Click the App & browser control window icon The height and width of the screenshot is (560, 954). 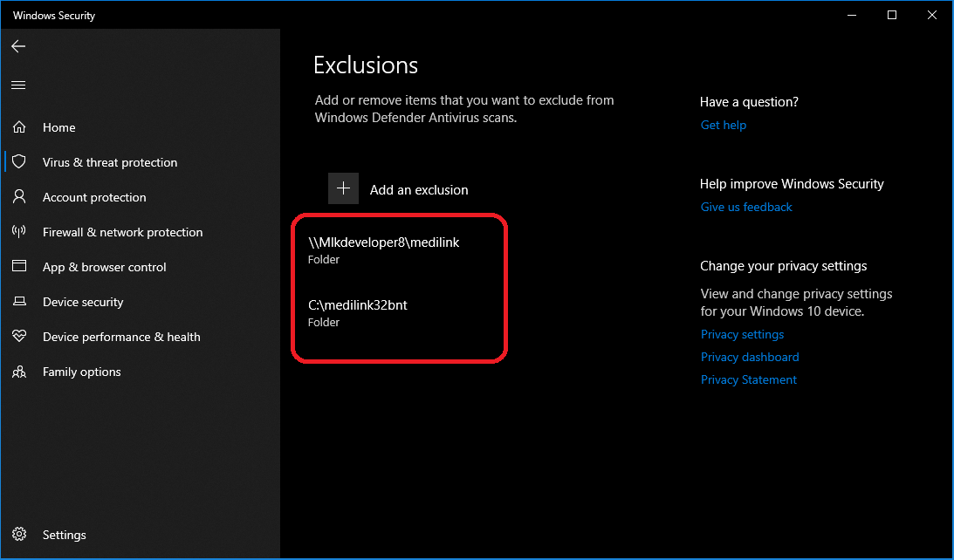tap(19, 266)
